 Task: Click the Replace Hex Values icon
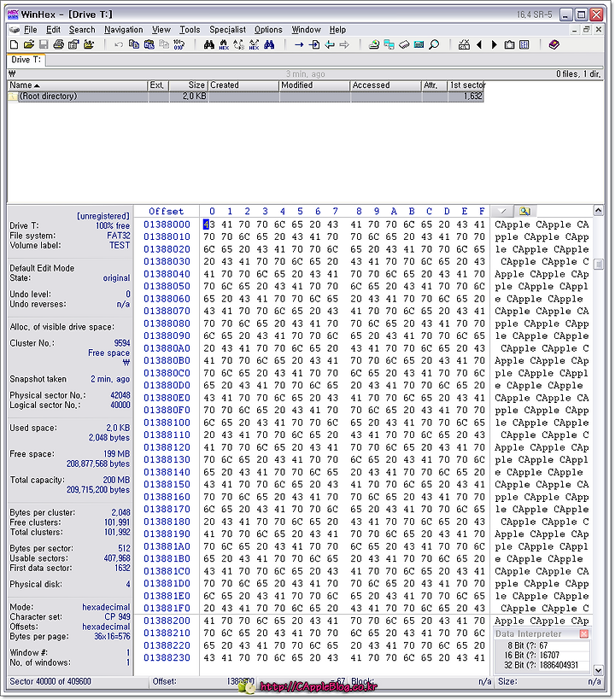255,44
